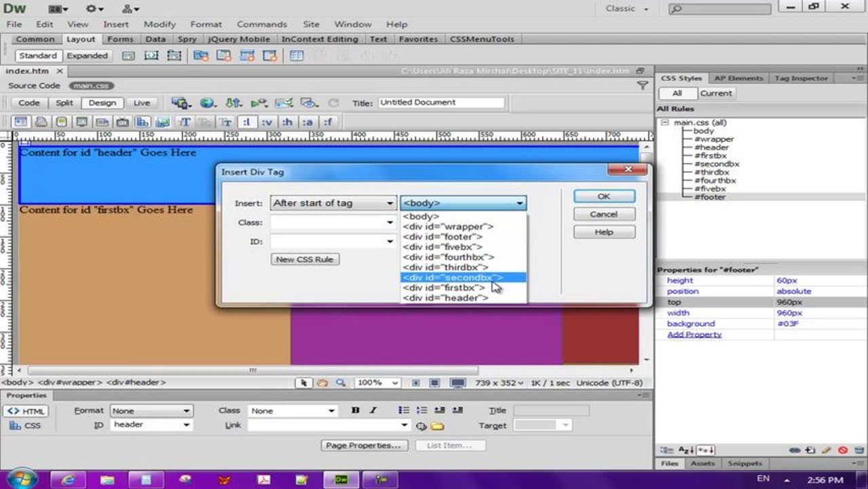This screenshot has height=489, width=868.
Task: Click the New CSS Rule button
Action: pyautogui.click(x=305, y=259)
